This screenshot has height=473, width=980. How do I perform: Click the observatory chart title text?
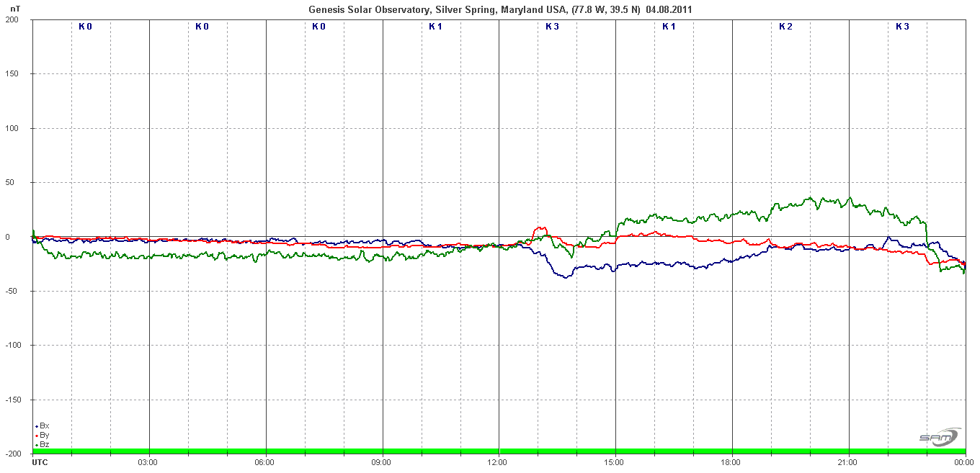[x=501, y=9]
